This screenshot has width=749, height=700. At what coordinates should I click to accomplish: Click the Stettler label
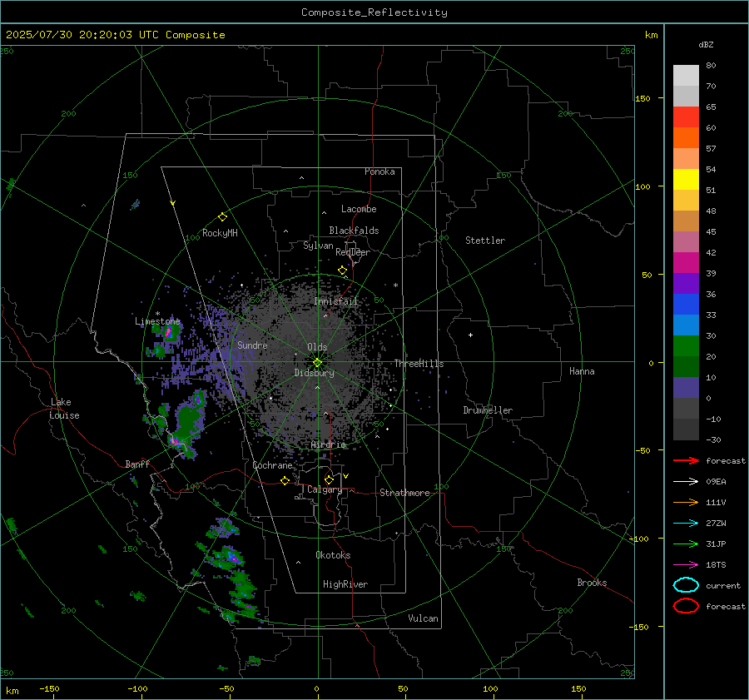[485, 241]
